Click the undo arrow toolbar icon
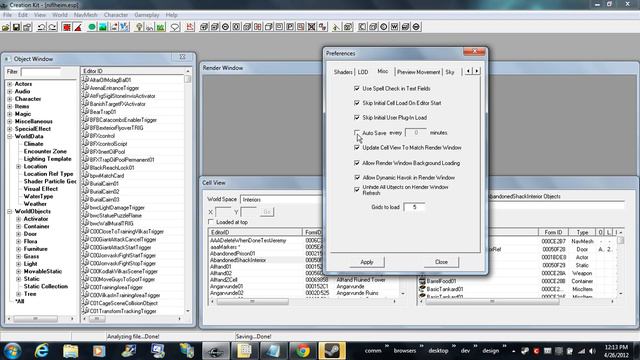This screenshot has width=640, height=360. click(41, 27)
